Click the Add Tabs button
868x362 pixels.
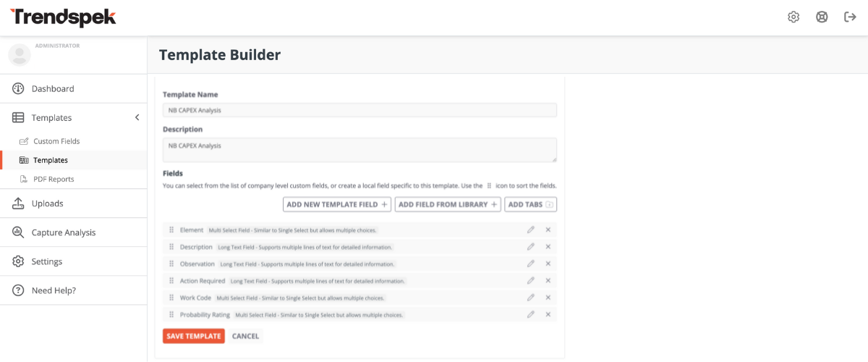click(530, 205)
